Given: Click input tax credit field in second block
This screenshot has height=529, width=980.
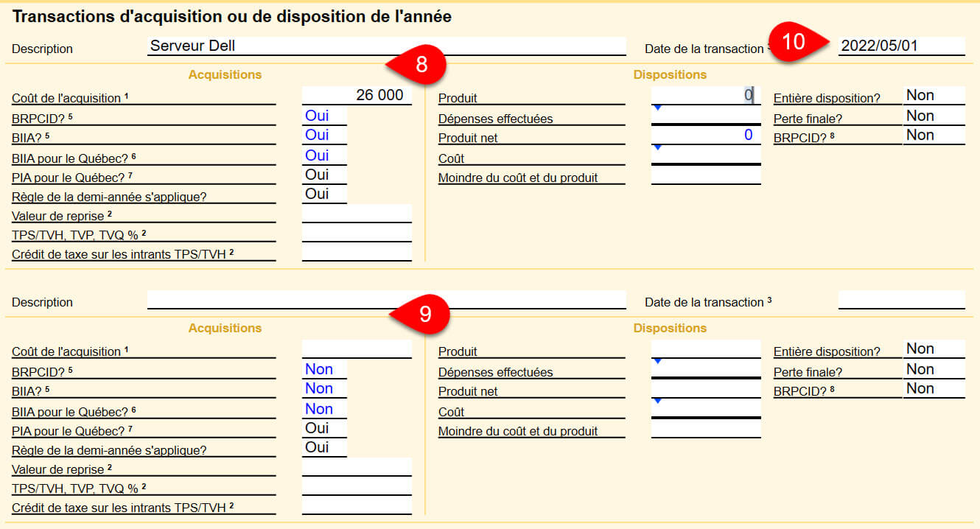Looking at the screenshot, I should coord(357,505).
